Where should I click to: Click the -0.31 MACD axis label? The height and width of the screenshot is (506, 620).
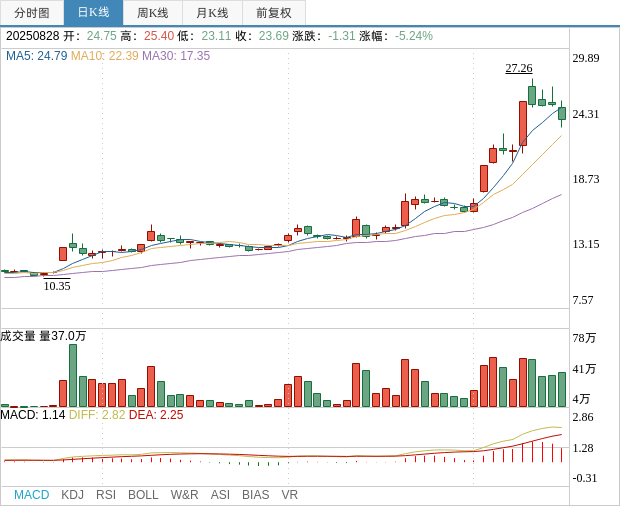[584, 478]
